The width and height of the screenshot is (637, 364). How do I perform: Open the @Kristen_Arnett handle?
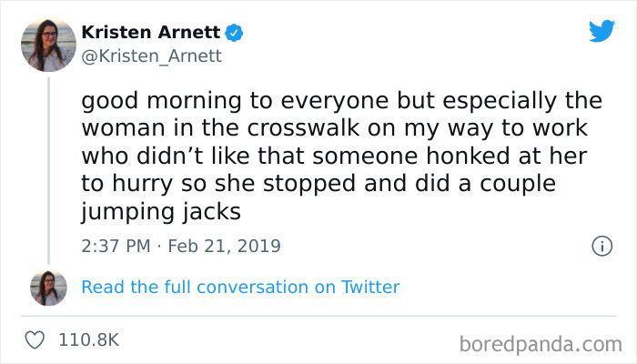click(x=152, y=56)
